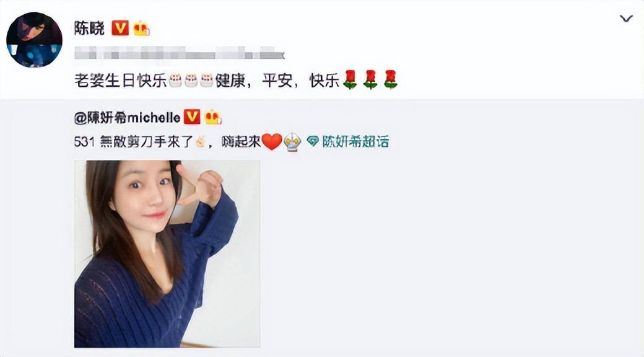Click the blurred timestamp line under 陈晓
The width and height of the screenshot is (644, 357).
tap(180, 53)
